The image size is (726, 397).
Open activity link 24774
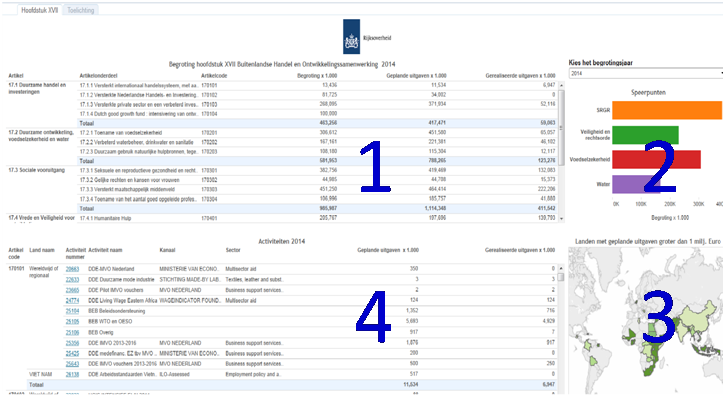[x=72, y=301]
